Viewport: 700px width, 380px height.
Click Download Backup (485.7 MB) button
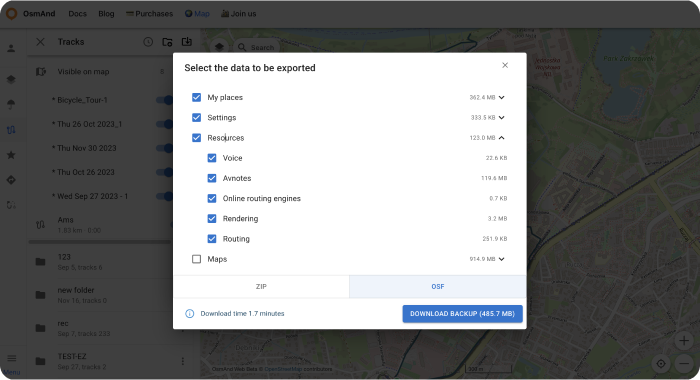pyautogui.click(x=462, y=314)
